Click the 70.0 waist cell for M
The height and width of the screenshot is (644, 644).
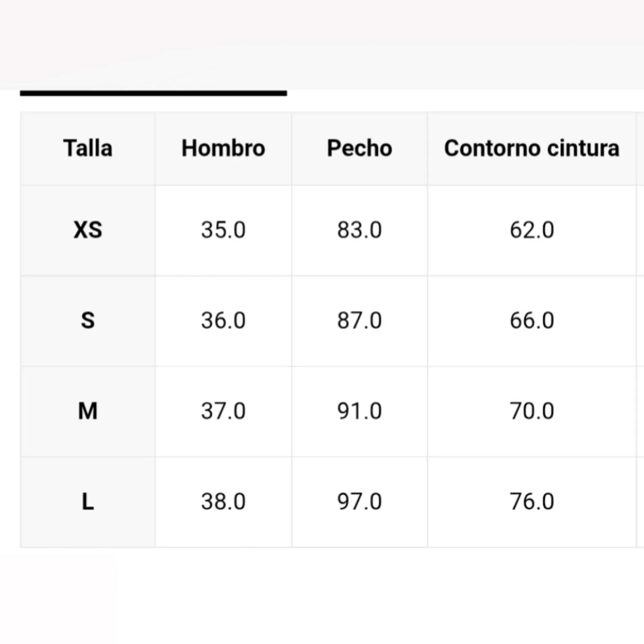click(532, 411)
